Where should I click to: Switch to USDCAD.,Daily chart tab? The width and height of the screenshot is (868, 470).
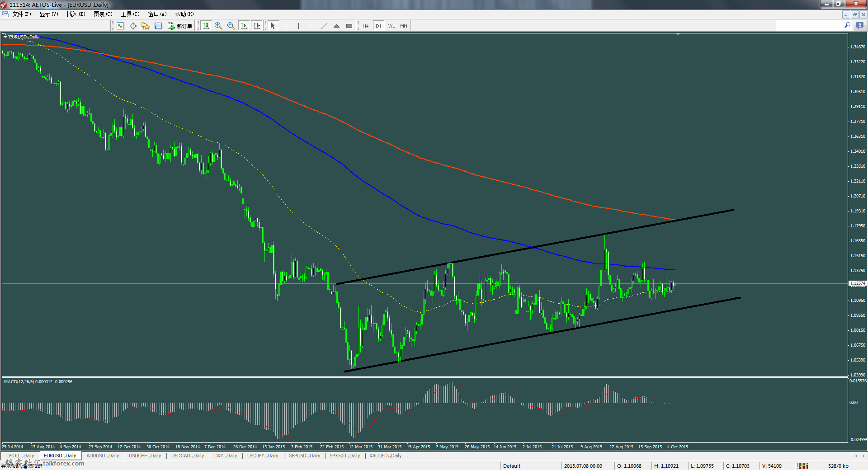(x=188, y=456)
